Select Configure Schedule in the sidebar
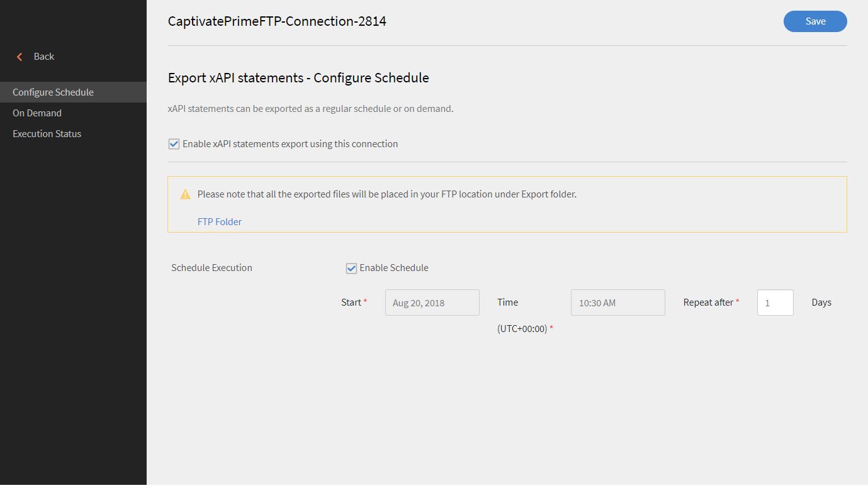Image resolution: width=868 pixels, height=488 pixels. point(53,92)
